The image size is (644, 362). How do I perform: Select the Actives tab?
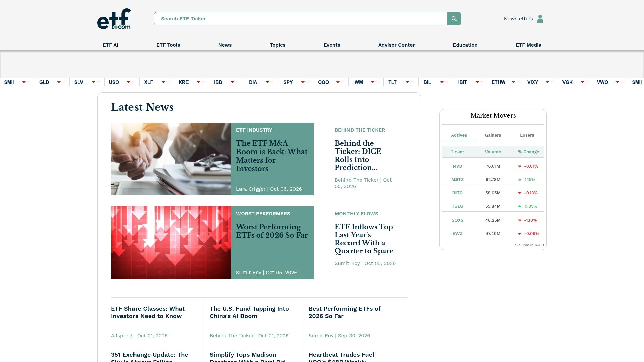pos(459,135)
